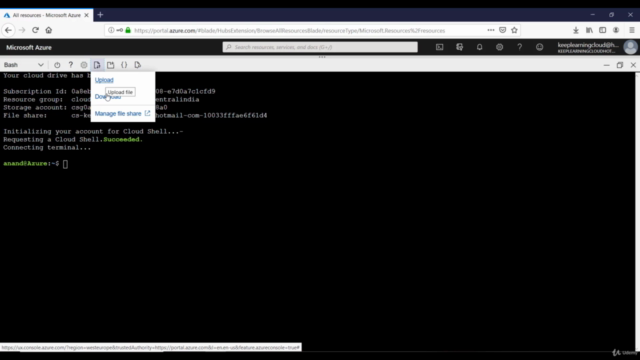Screen dimensions: 640x360
Task: Choose Upload from the file menu
Action: pos(104,80)
